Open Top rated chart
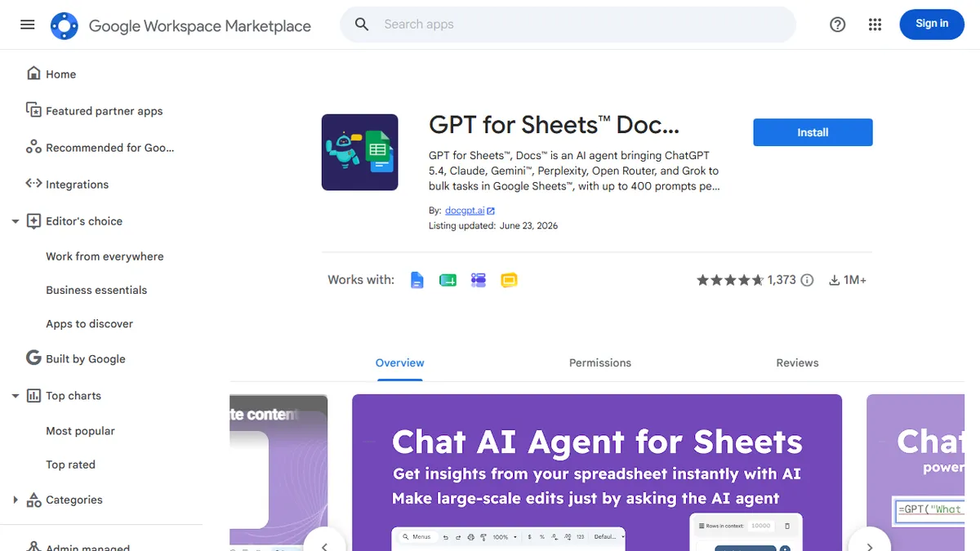 (70, 464)
